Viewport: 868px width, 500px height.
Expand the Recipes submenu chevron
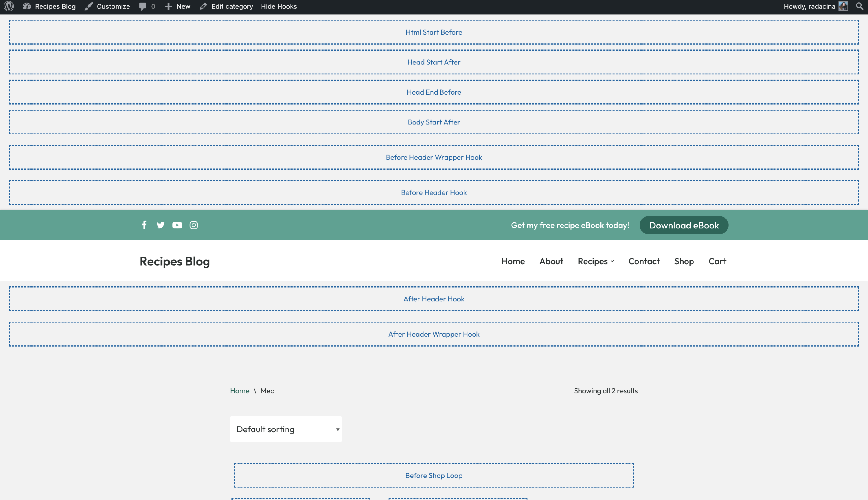click(x=613, y=261)
